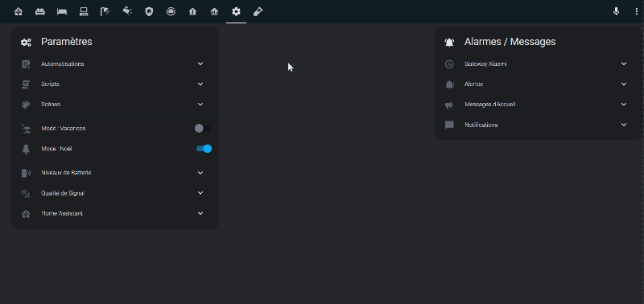644x304 pixels.
Task: Expand the Alertes section chevron
Action: click(x=624, y=84)
